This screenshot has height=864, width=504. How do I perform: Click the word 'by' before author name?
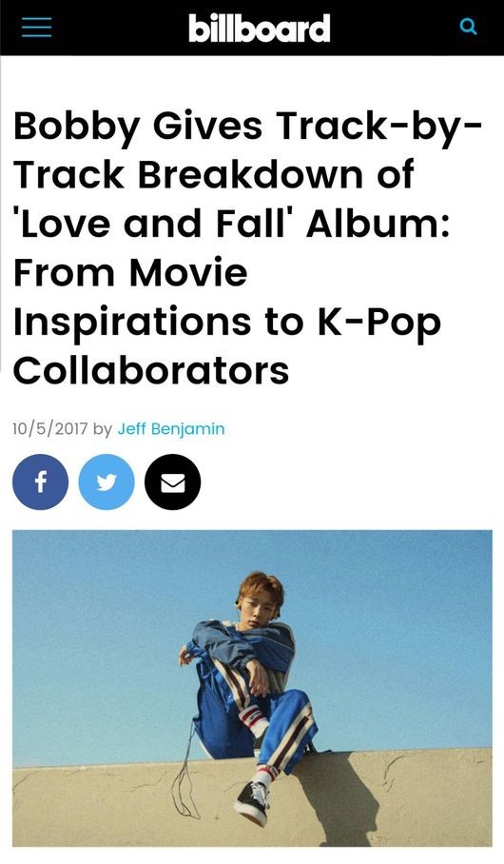coord(103,429)
